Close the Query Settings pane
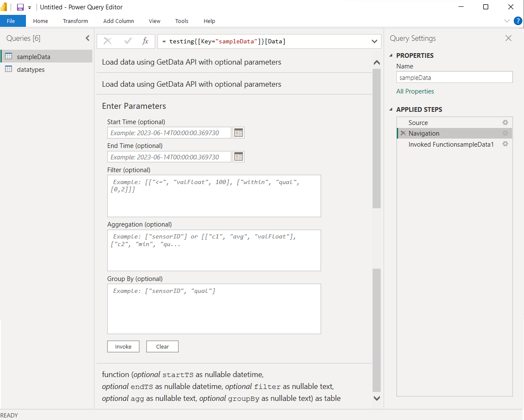Screen dimensions: 524x420 coord(508,38)
